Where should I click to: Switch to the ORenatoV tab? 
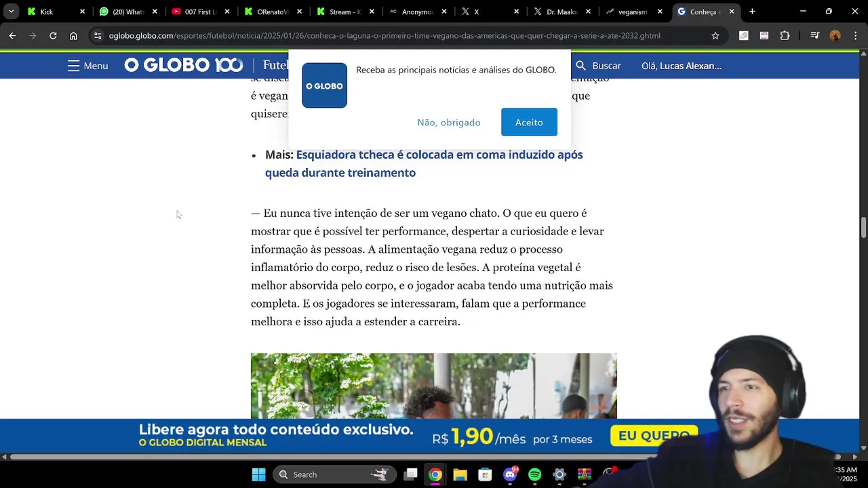coord(273,12)
